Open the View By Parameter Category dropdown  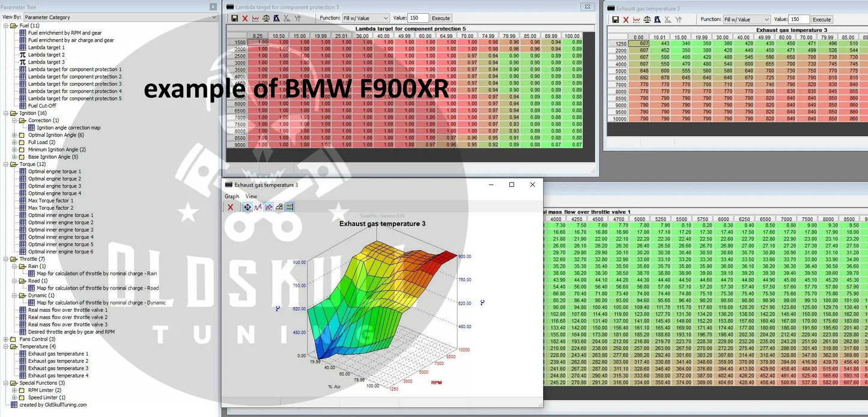pyautogui.click(x=120, y=17)
